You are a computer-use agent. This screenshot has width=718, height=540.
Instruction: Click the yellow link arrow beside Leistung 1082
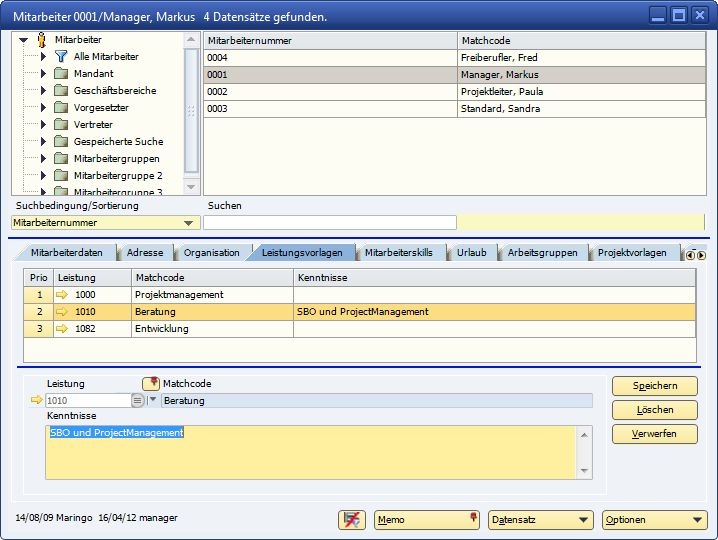63,329
